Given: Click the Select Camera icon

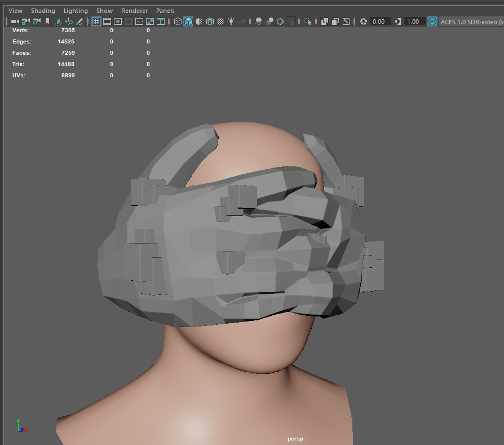Looking at the screenshot, I should tap(15, 21).
